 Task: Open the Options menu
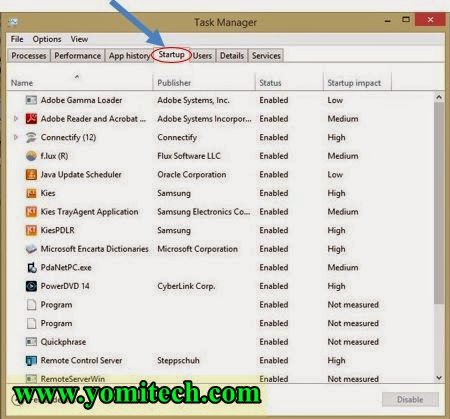[x=47, y=39]
